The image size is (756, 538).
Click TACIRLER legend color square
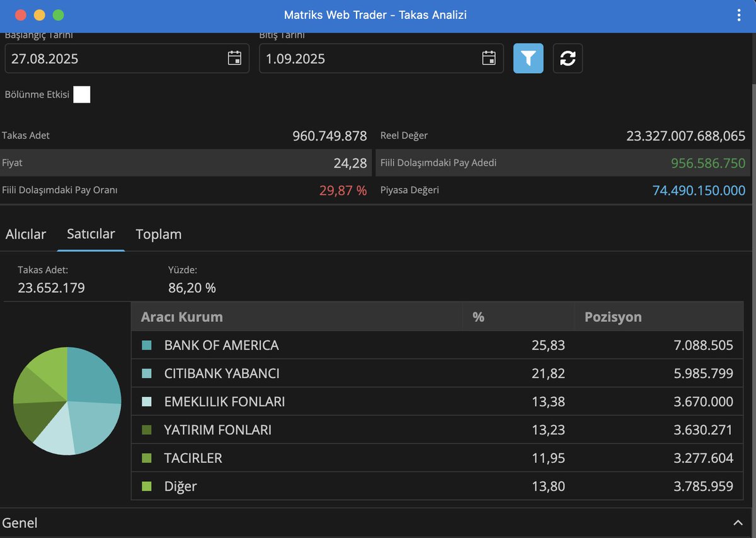147,458
